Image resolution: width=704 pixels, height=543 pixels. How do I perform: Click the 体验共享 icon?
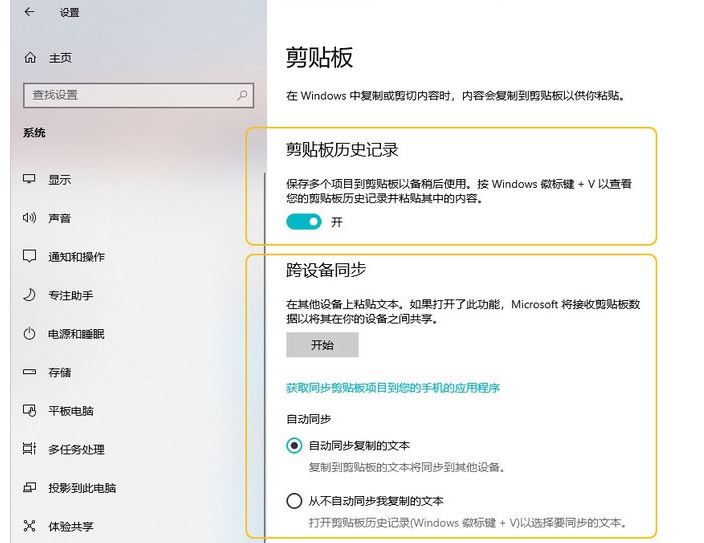(x=29, y=525)
